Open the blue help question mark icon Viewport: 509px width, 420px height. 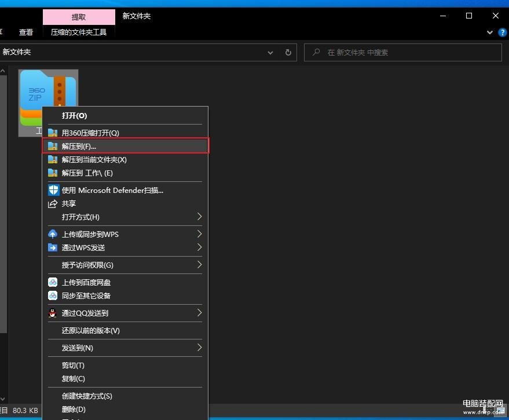point(503,32)
